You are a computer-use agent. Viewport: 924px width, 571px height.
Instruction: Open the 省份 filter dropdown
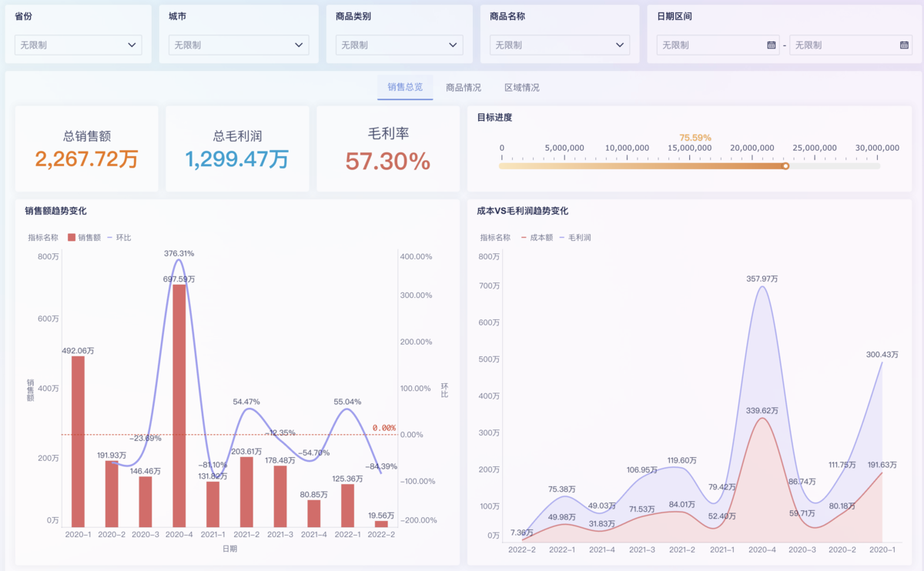point(77,45)
